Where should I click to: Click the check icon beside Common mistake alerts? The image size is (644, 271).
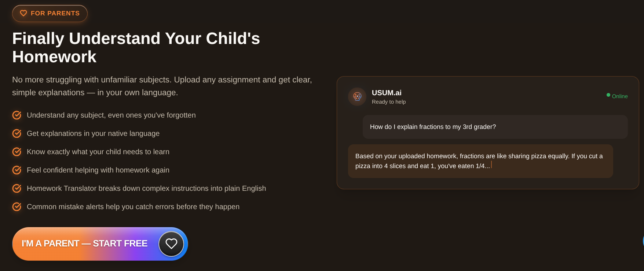coord(17,207)
